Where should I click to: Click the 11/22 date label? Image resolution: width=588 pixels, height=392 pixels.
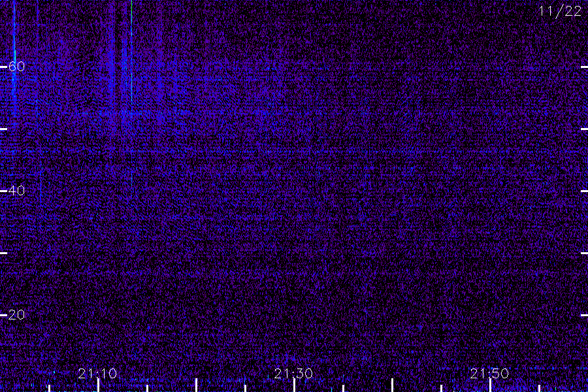560,11
